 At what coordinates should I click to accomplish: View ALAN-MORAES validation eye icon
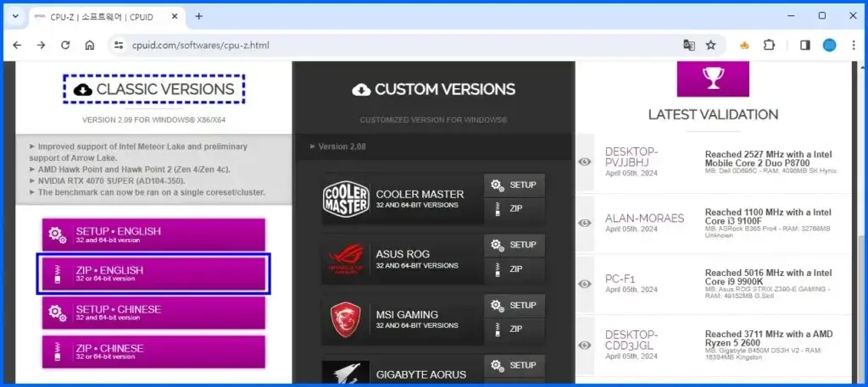585,223
